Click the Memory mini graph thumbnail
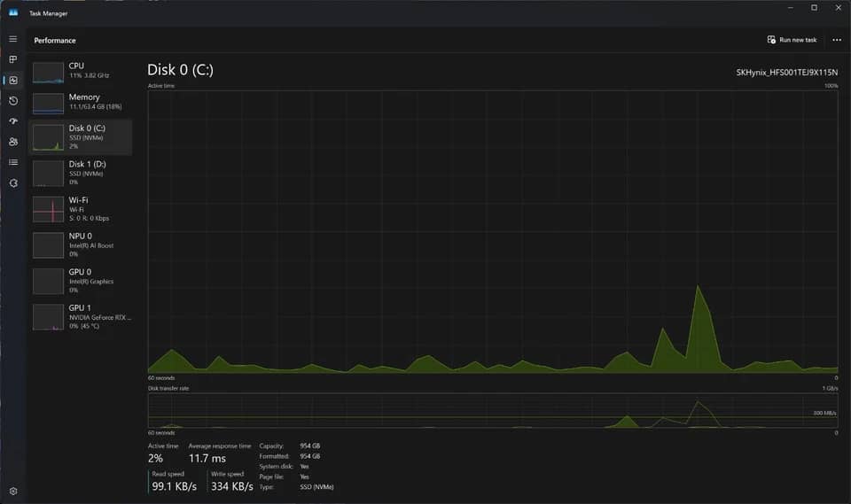This screenshot has width=851, height=504. pos(48,104)
